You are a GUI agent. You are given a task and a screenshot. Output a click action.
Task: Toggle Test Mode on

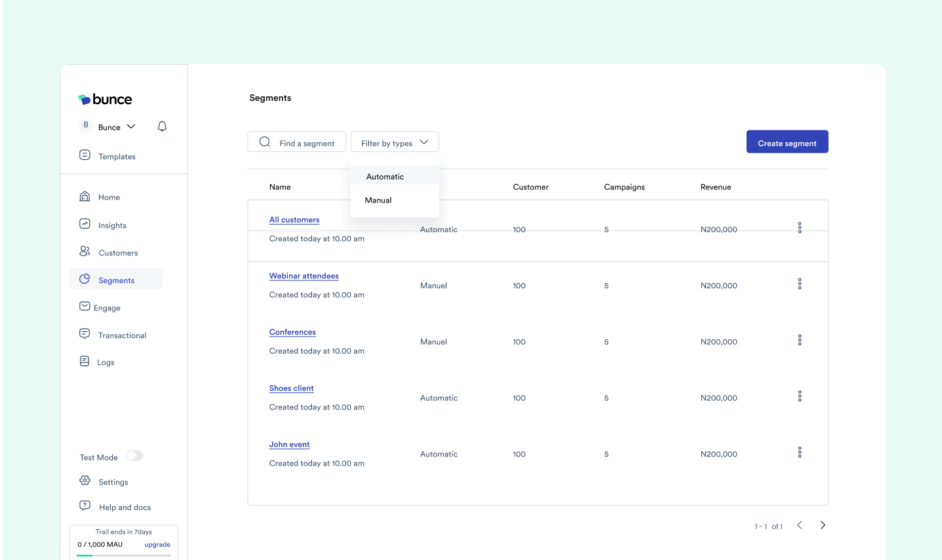point(134,457)
